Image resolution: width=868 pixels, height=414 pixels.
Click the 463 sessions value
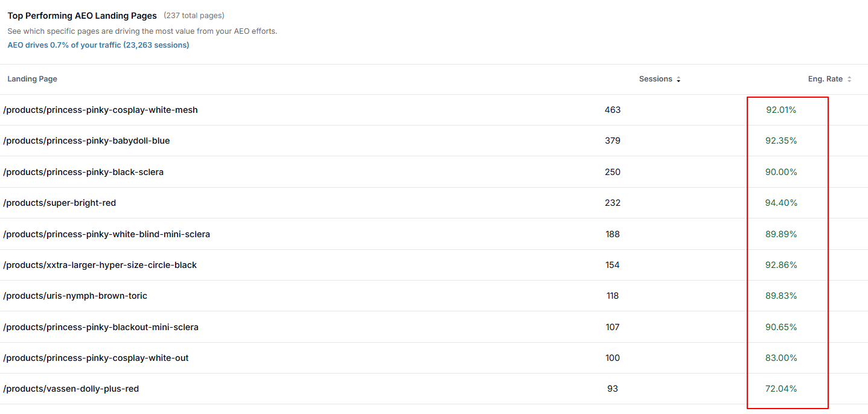612,110
